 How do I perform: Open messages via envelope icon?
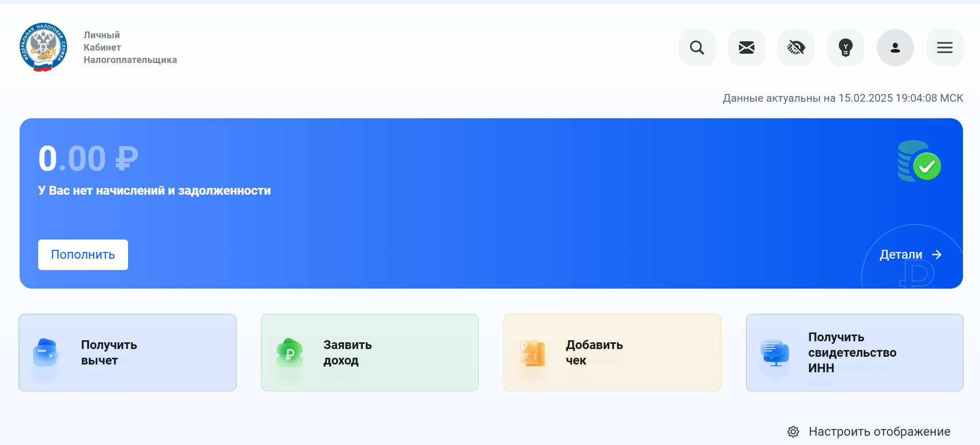coord(746,47)
